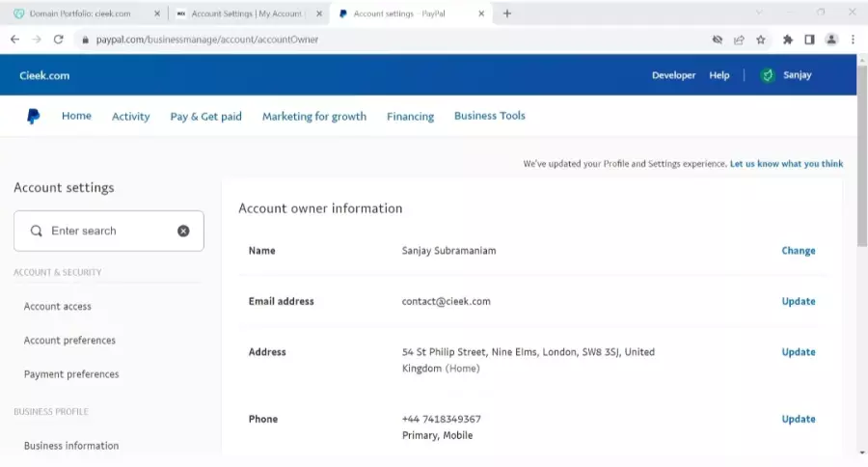Open Marketing for growth menu
This screenshot has height=467, width=868.
pos(314,117)
